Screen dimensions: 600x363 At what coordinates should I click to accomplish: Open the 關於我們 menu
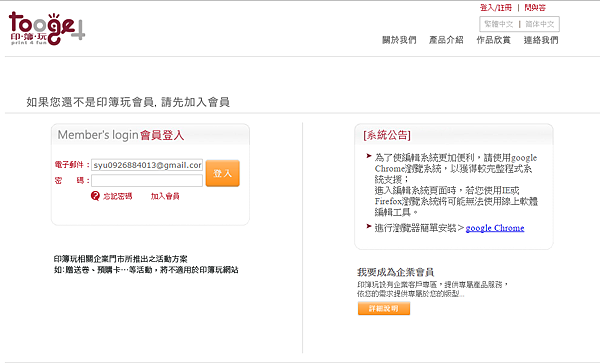(x=399, y=40)
